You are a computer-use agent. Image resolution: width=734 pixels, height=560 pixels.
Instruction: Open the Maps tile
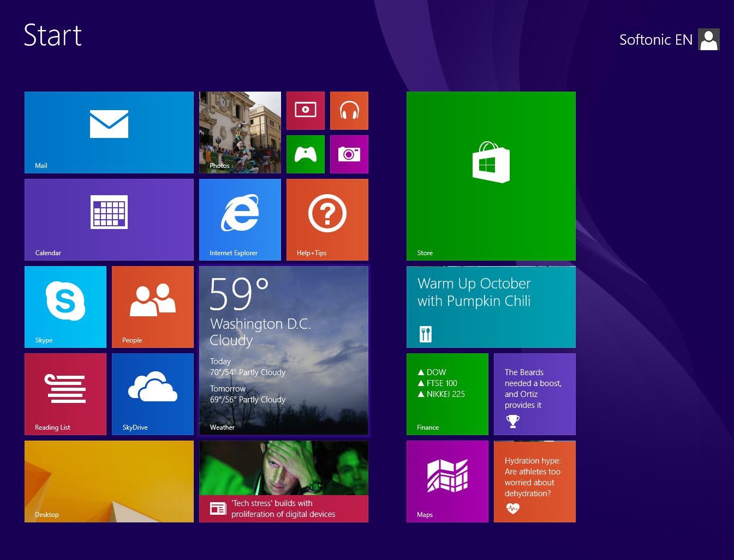pos(447,481)
